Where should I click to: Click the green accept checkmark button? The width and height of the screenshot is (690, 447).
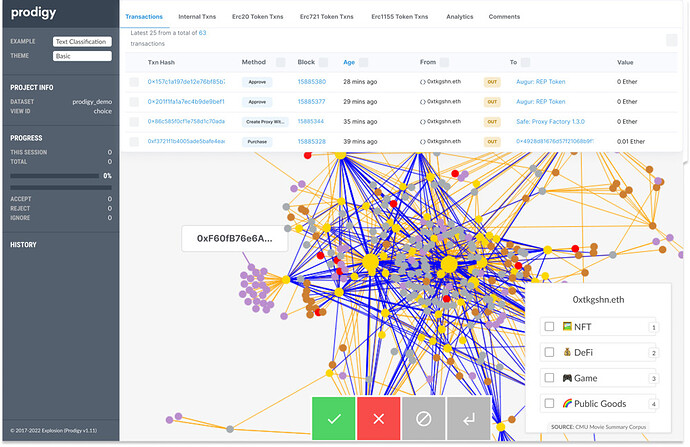click(x=334, y=418)
